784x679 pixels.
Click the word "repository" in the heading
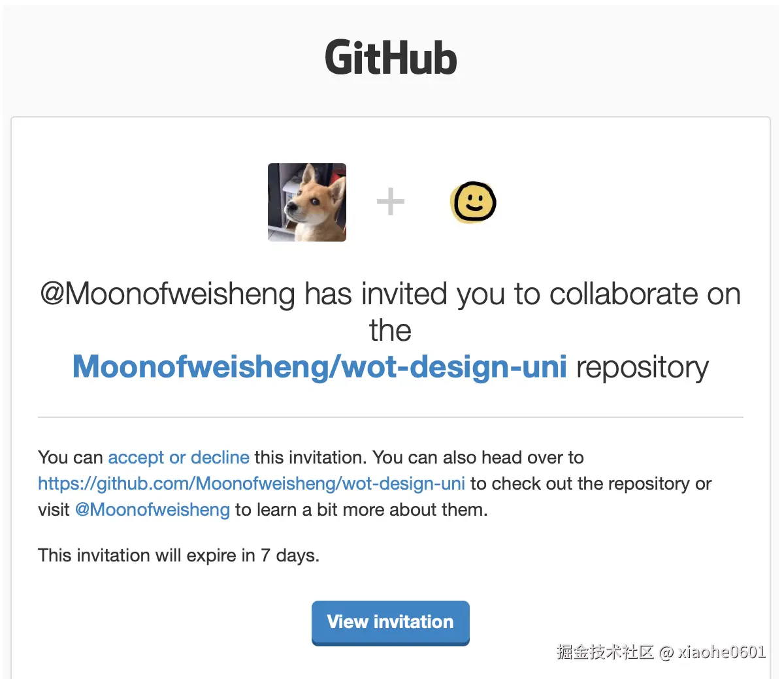tap(642, 367)
